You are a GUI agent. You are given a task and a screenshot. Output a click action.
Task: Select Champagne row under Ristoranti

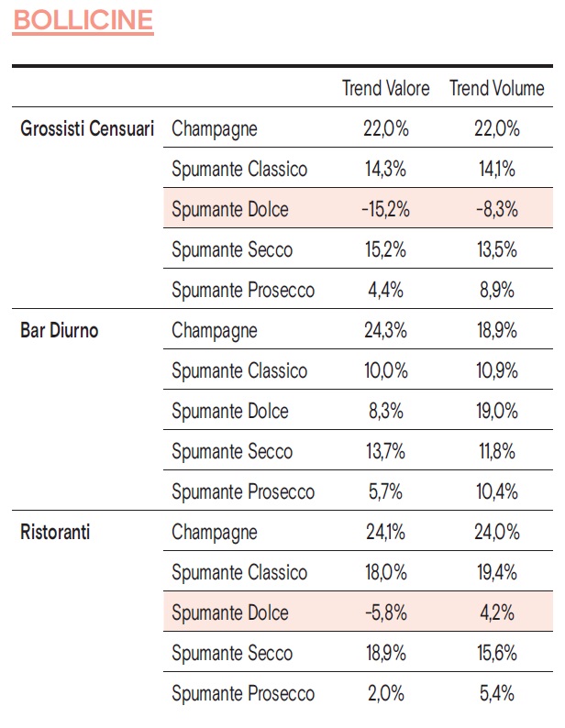tap(215, 533)
